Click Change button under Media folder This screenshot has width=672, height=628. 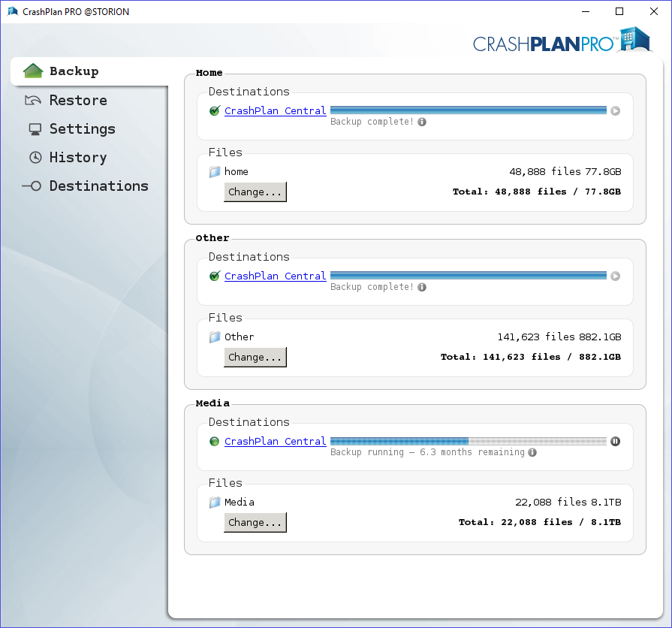coord(255,522)
